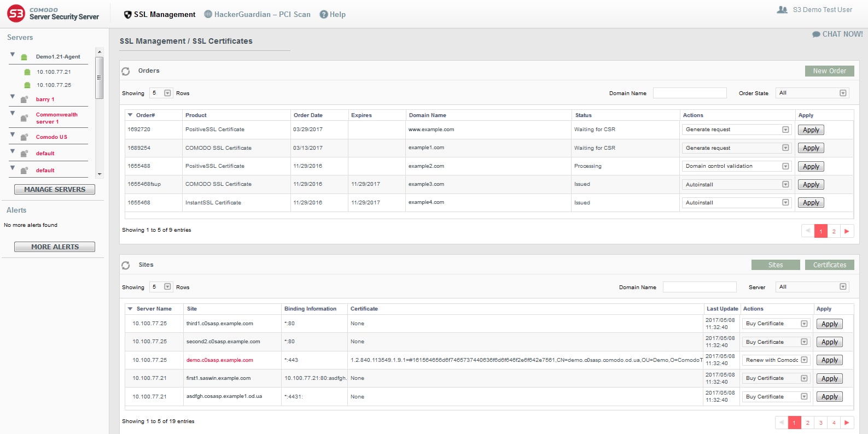Click the New Order button

coord(829,71)
